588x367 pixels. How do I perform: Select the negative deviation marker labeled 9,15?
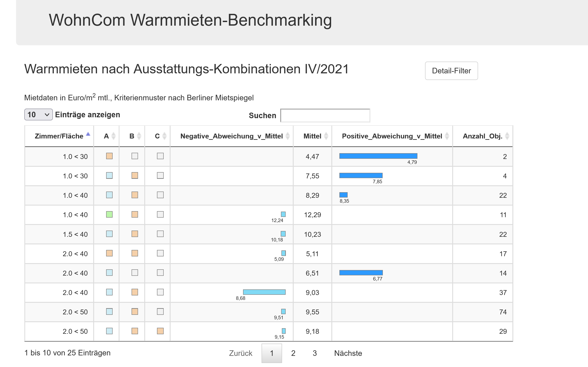[x=284, y=331]
